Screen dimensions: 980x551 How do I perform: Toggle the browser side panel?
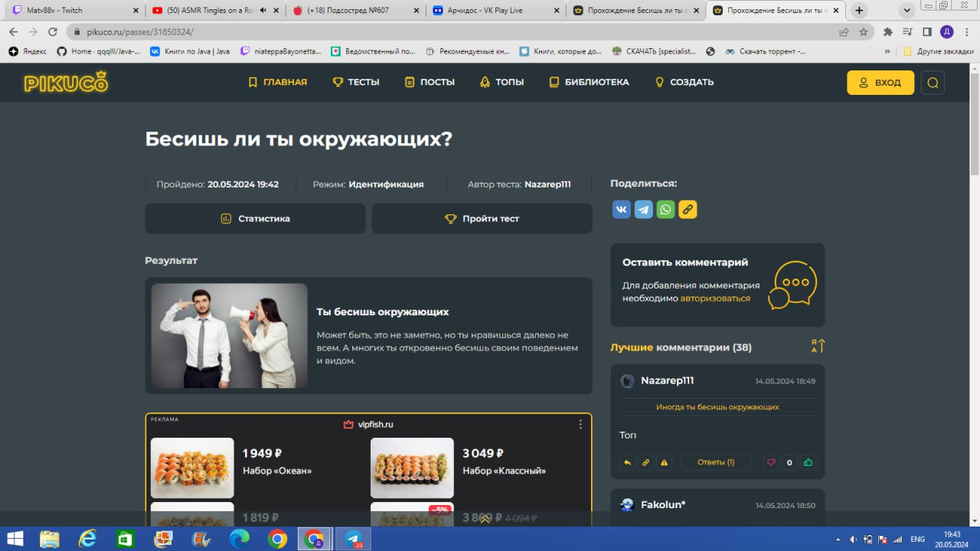[x=927, y=32]
